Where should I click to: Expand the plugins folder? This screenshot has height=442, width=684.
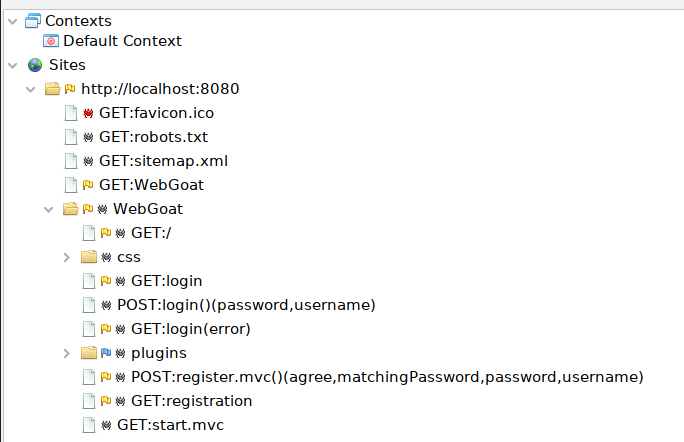coord(66,353)
